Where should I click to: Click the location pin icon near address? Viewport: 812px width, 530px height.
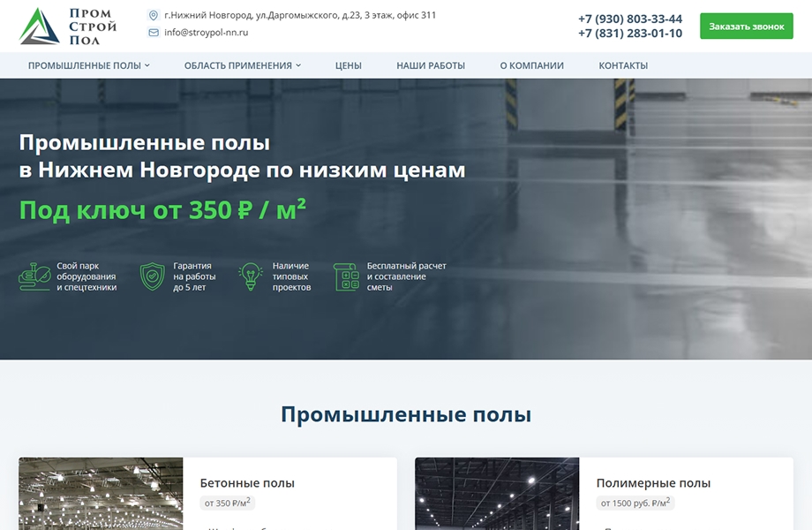click(154, 16)
